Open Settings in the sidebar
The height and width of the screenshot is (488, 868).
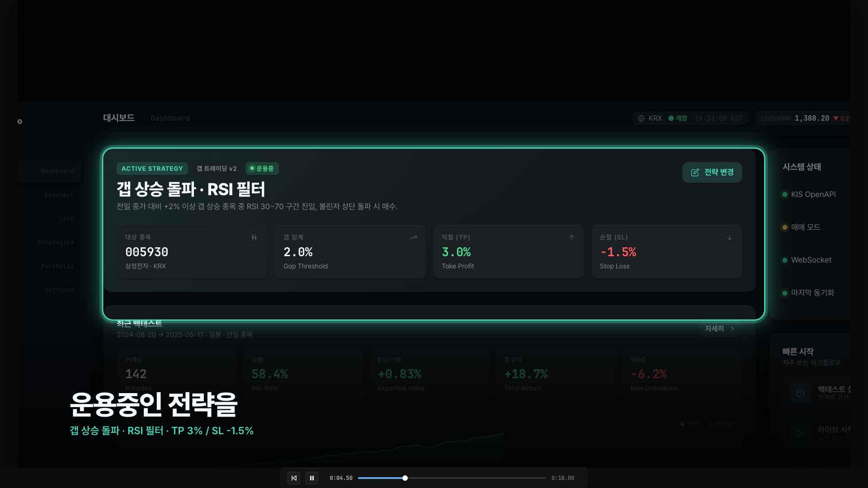pyautogui.click(x=59, y=290)
